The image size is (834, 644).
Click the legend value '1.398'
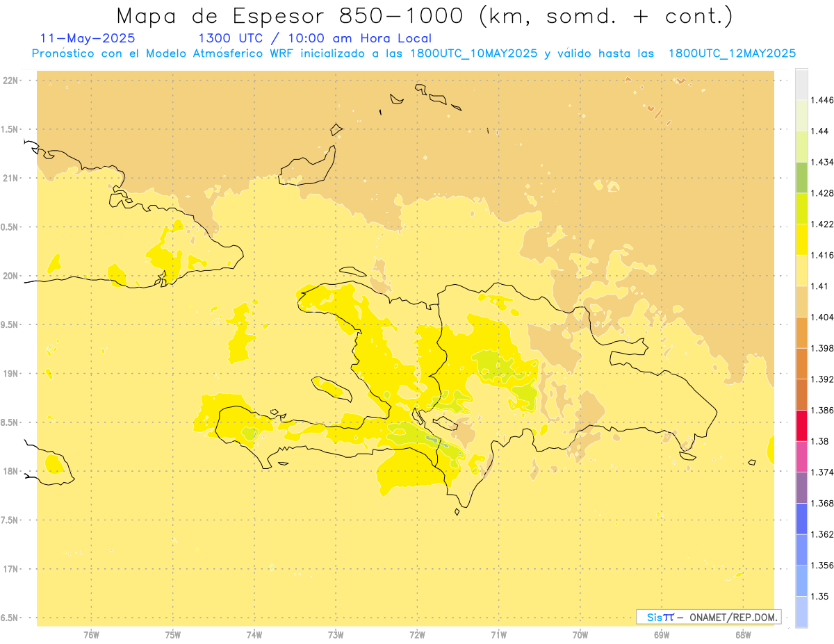[x=821, y=348]
